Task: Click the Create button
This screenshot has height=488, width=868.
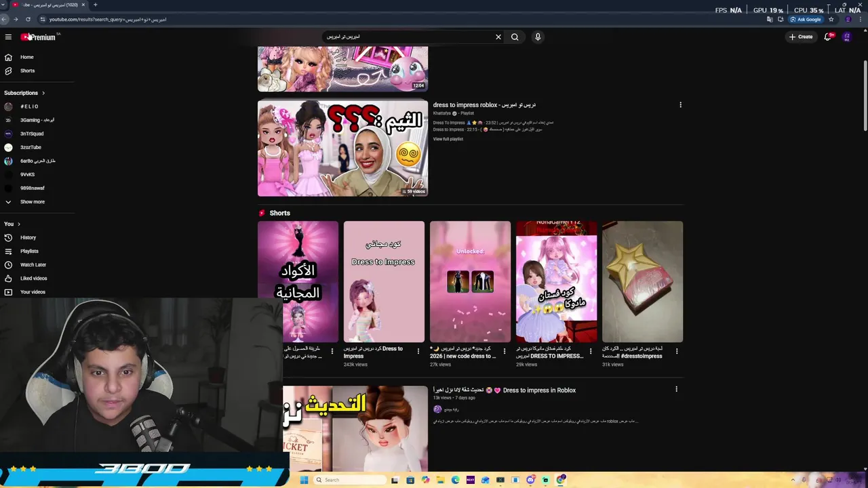Action: click(800, 37)
